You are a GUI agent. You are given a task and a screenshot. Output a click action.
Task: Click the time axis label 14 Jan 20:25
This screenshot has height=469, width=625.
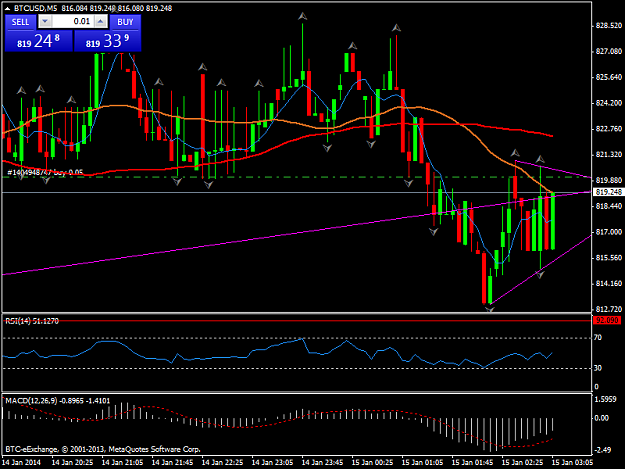[x=73, y=462]
